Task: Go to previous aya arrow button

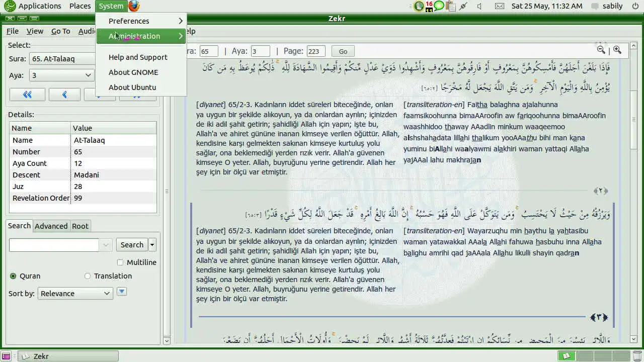Action: (x=64, y=95)
